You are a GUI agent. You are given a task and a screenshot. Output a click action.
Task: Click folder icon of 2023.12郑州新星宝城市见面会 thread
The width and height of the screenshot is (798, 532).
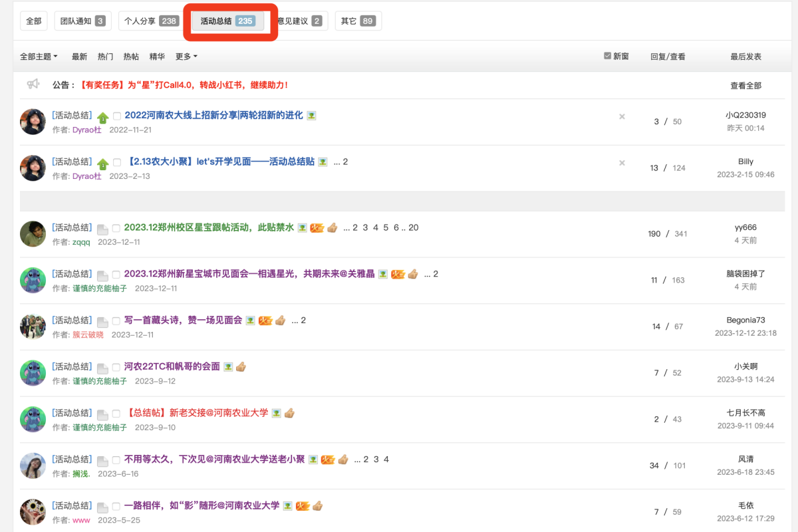[x=102, y=276]
